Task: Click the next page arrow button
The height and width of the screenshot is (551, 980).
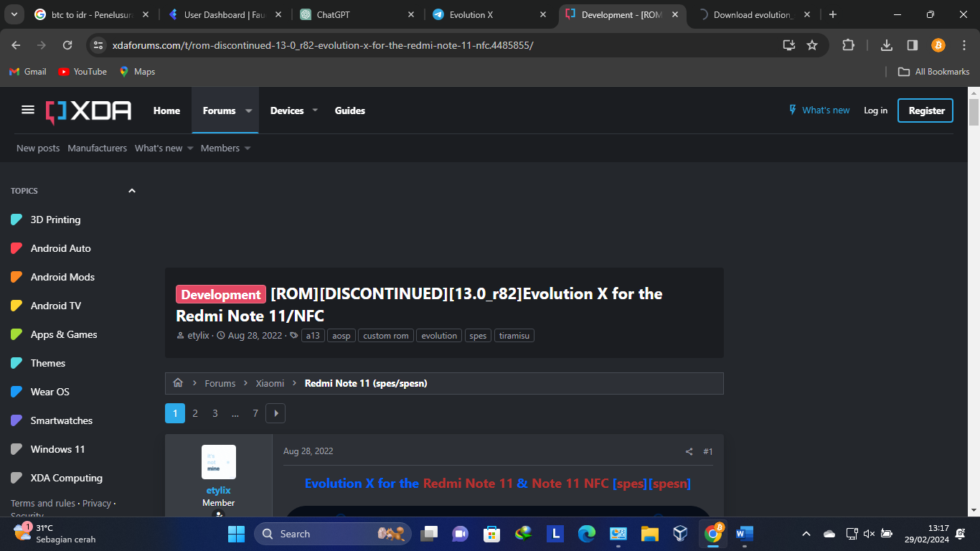Action: (x=275, y=413)
